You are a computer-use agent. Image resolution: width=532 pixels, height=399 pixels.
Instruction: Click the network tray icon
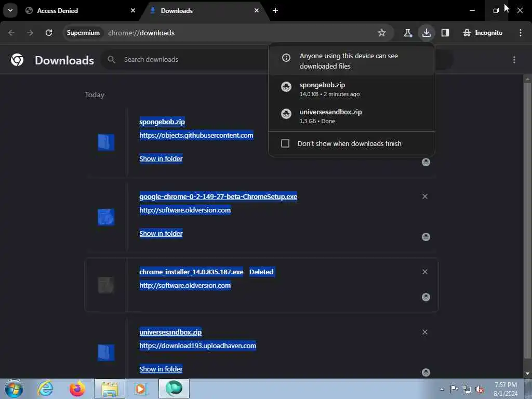[x=467, y=389]
